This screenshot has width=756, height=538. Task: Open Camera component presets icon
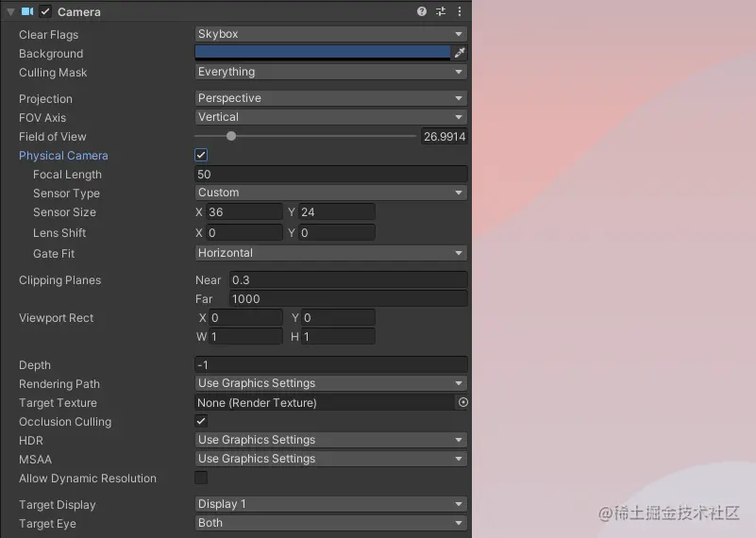(x=441, y=11)
